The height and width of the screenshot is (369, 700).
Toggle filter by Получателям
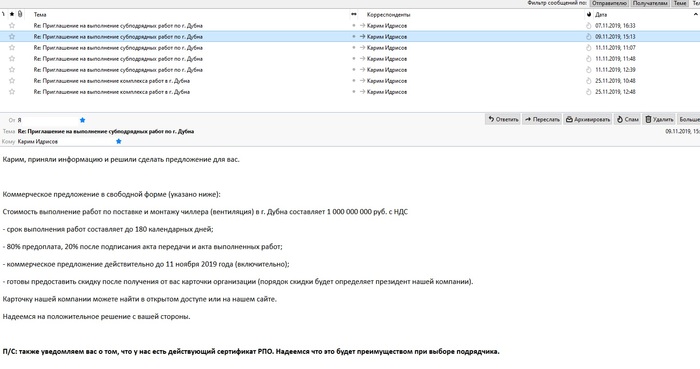click(x=650, y=3)
